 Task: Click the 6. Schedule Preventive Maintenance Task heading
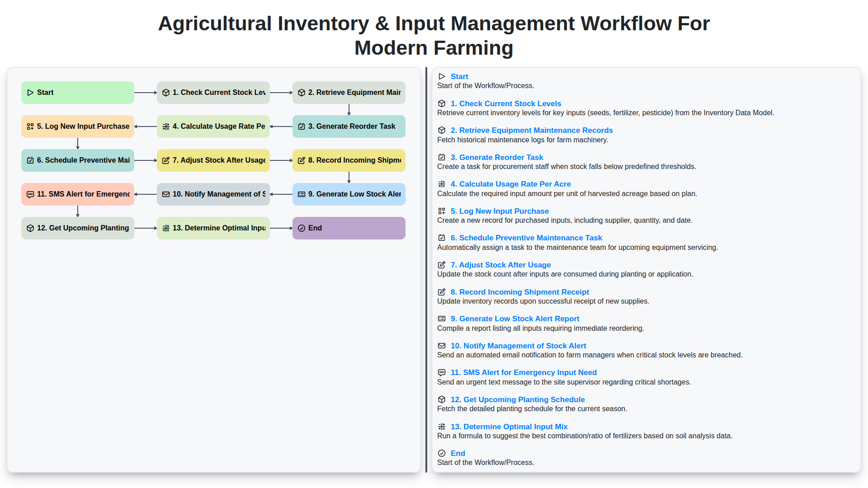pyautogui.click(x=526, y=238)
